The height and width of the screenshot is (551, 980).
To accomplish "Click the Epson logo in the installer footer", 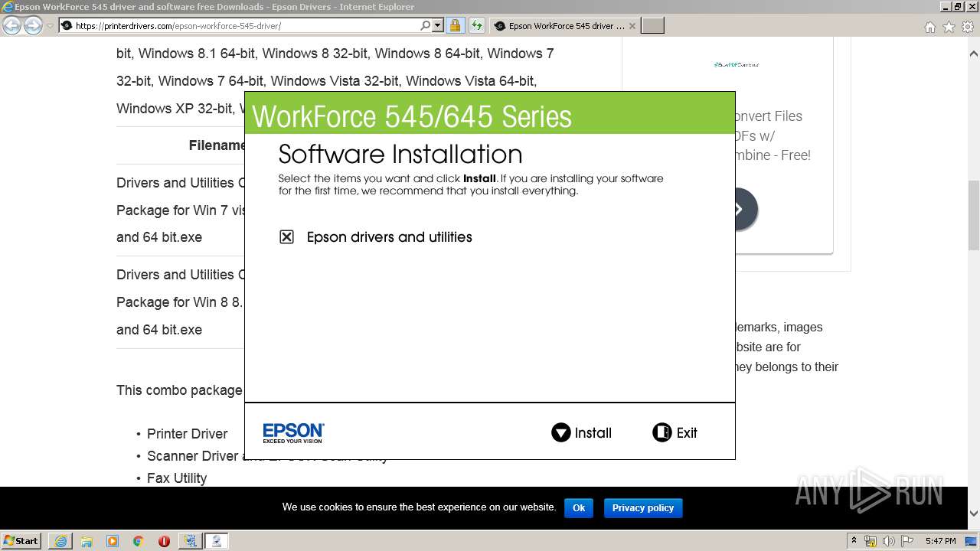I will (293, 432).
